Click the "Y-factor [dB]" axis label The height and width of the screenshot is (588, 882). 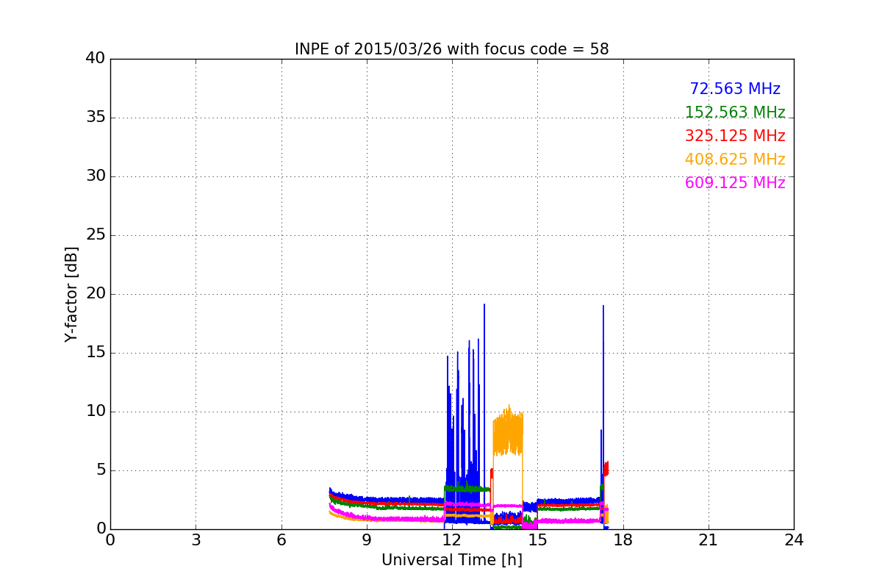[71, 294]
